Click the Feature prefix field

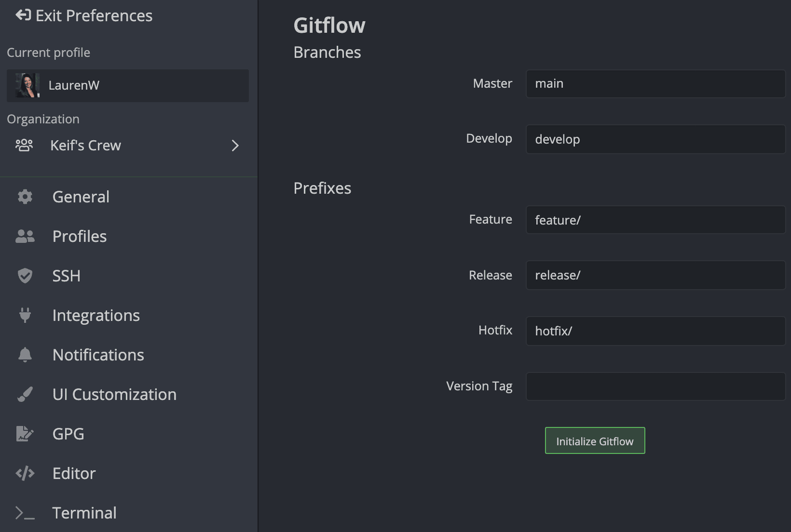(655, 220)
